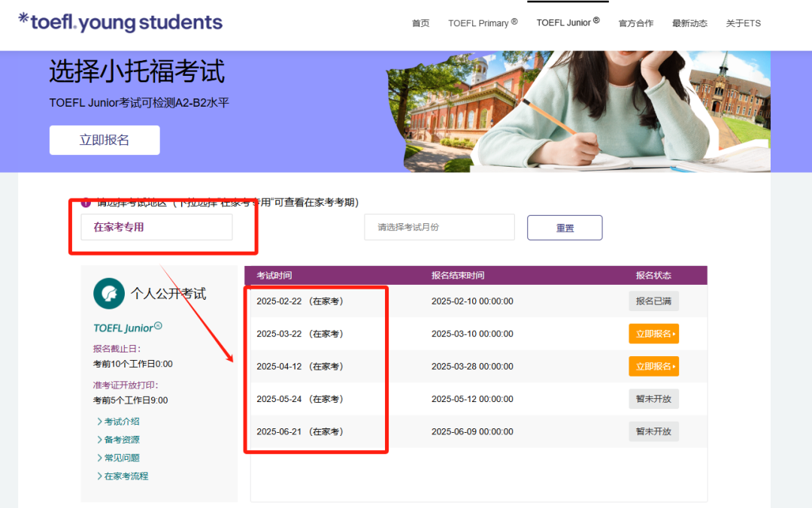This screenshot has width=812, height=508.
Task: Open the TOEFL Primary nav item
Action: click(483, 23)
